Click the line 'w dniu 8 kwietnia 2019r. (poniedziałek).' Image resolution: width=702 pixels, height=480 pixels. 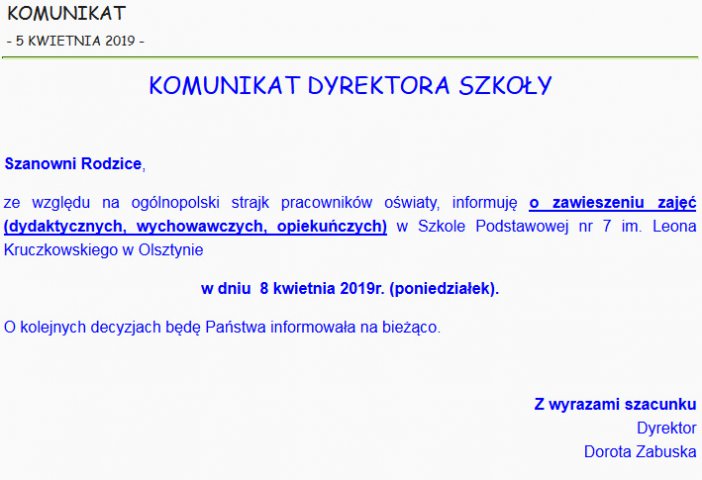click(x=350, y=288)
